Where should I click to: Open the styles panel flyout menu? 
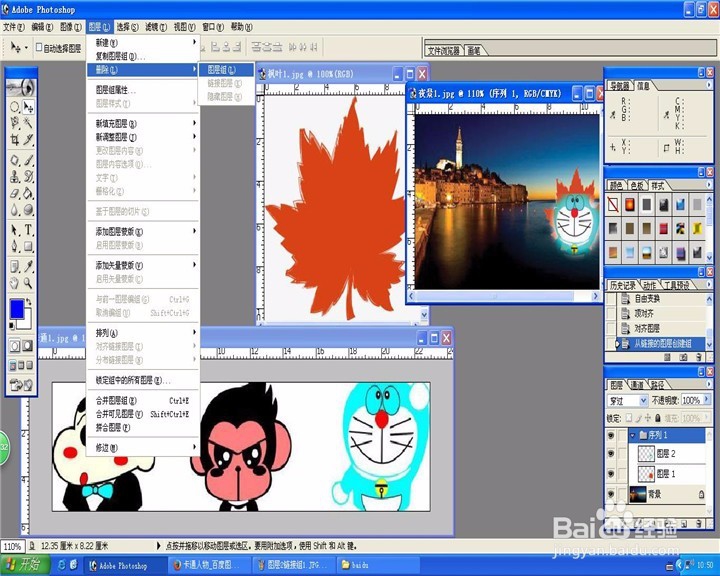709,185
